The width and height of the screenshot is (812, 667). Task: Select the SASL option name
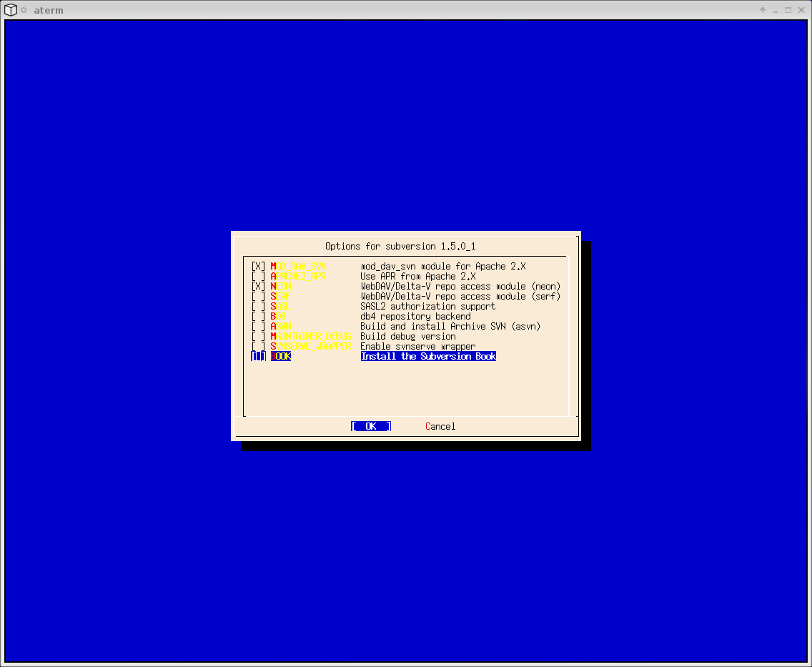click(280, 307)
